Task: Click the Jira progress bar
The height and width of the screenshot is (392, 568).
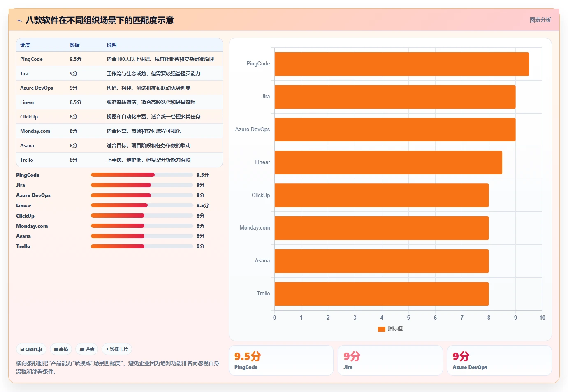Action: (x=142, y=185)
